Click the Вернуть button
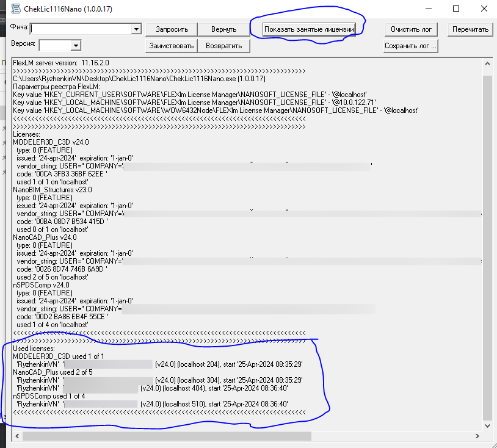Viewport: 497px width, 448px height. click(223, 29)
